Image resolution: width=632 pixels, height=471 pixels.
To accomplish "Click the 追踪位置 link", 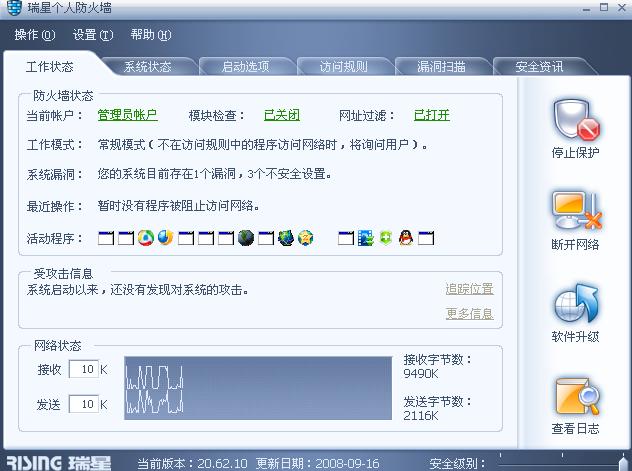I will coord(470,289).
